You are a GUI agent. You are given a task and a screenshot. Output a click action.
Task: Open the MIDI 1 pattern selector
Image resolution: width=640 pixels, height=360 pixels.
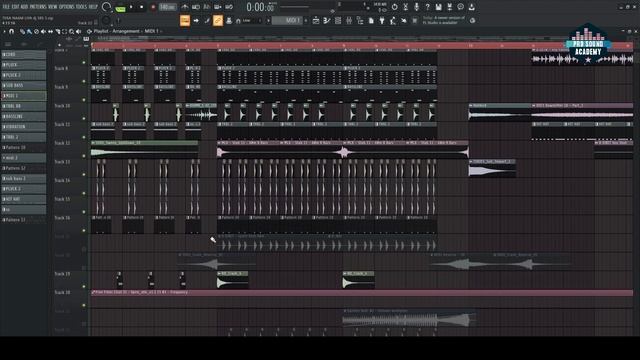[288, 20]
